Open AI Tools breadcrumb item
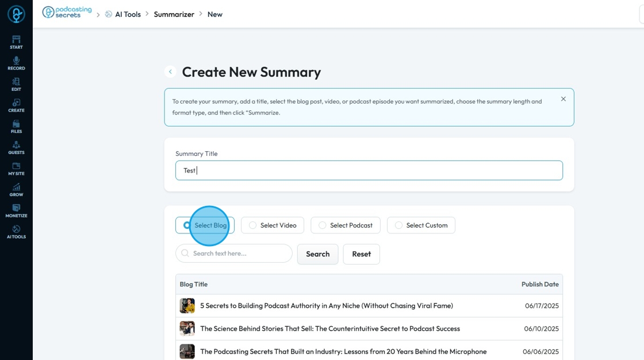The image size is (644, 360). 127,14
